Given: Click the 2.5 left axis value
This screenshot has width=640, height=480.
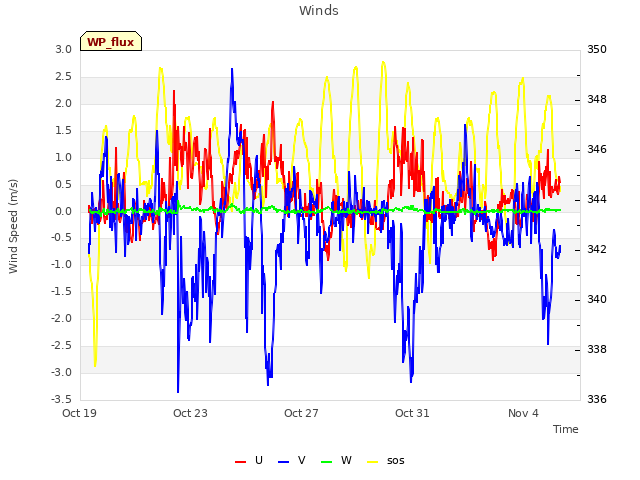Looking at the screenshot, I should 64,76.
